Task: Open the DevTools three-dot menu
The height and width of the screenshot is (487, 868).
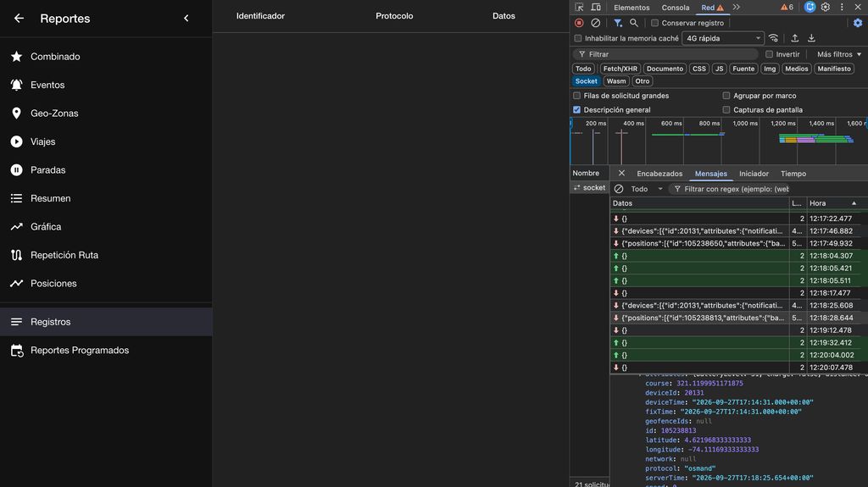Action: 842,7
